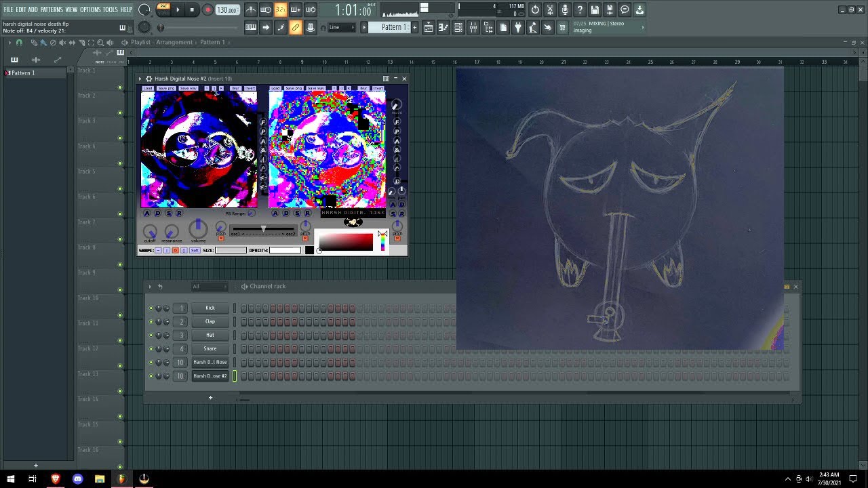Click the Soft shape button in plugin
The height and width of the screenshot is (488, 868).
click(195, 250)
